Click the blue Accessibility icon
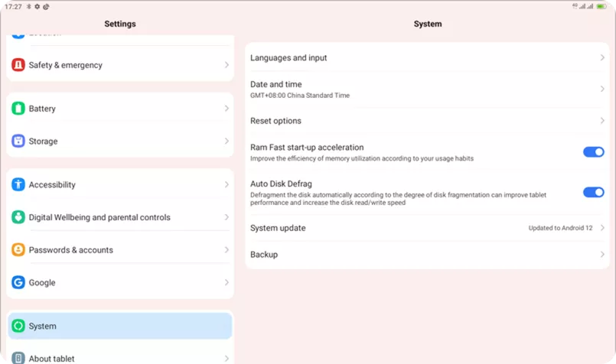 18,184
